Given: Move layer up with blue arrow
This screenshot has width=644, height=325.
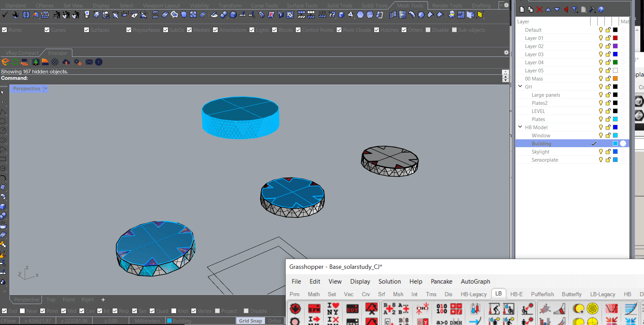Looking at the screenshot, I should point(548,9).
